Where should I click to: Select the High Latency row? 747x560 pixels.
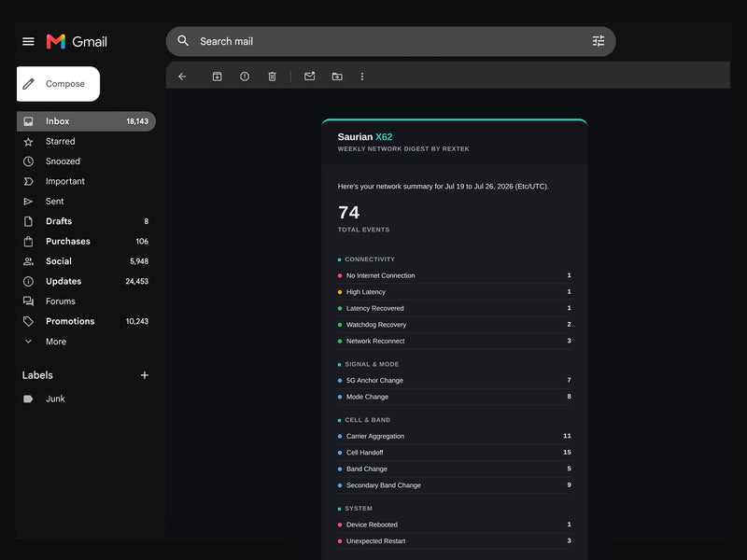[455, 292]
